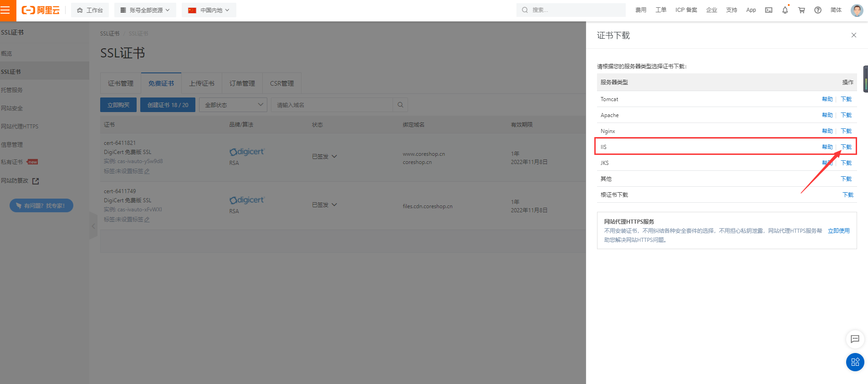The width and height of the screenshot is (868, 384).
Task: Open the Cloud Shell terminal icon
Action: tap(769, 10)
